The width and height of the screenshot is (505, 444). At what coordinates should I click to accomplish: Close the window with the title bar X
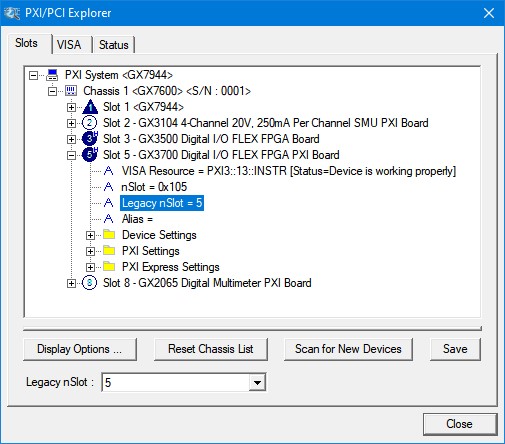(x=489, y=13)
